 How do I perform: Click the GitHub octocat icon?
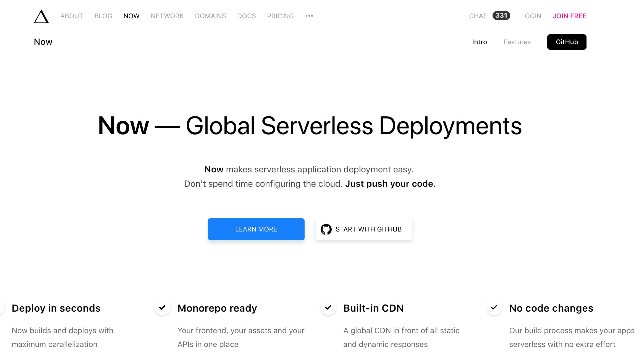click(326, 229)
